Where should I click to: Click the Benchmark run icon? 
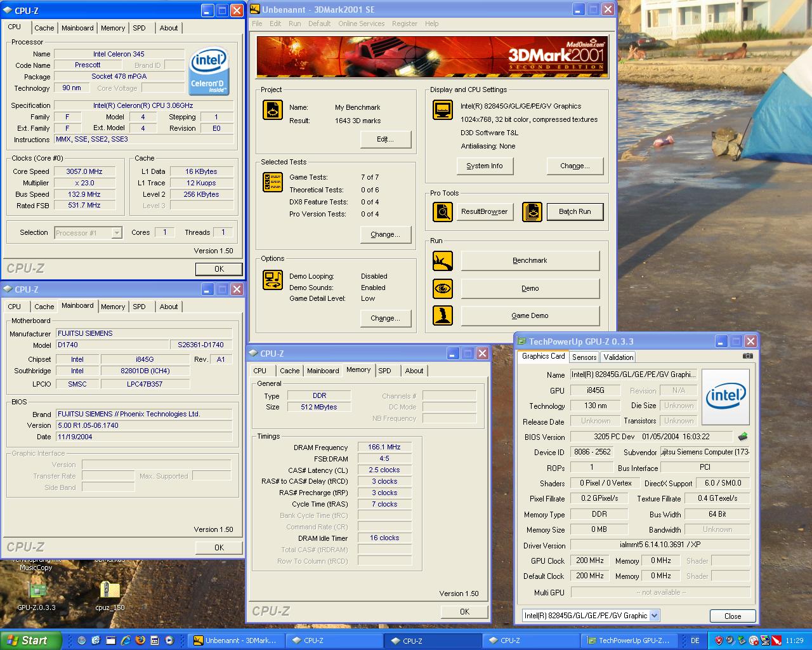click(443, 261)
